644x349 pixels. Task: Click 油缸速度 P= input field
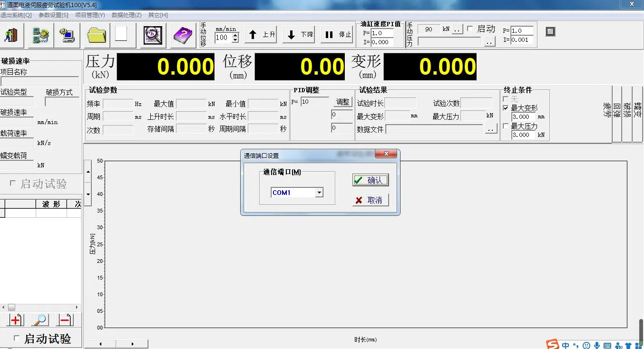[382, 33]
